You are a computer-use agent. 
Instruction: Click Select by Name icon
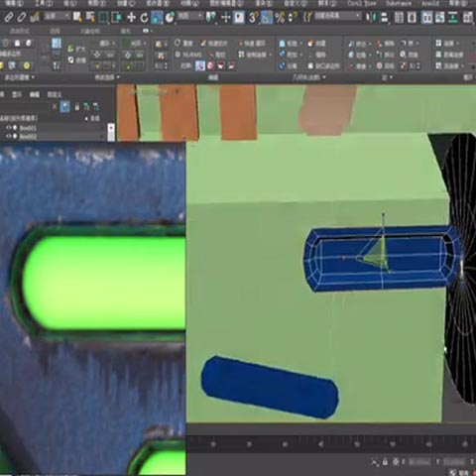90,17
